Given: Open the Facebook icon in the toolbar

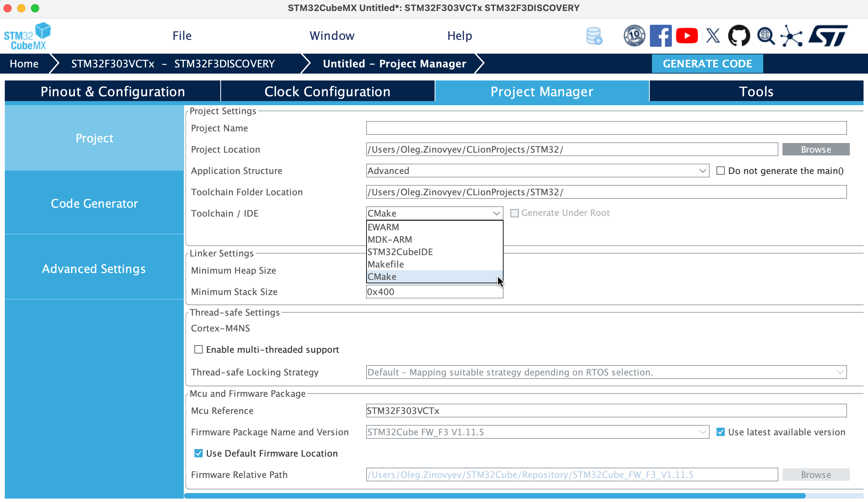Looking at the screenshot, I should tap(661, 35).
